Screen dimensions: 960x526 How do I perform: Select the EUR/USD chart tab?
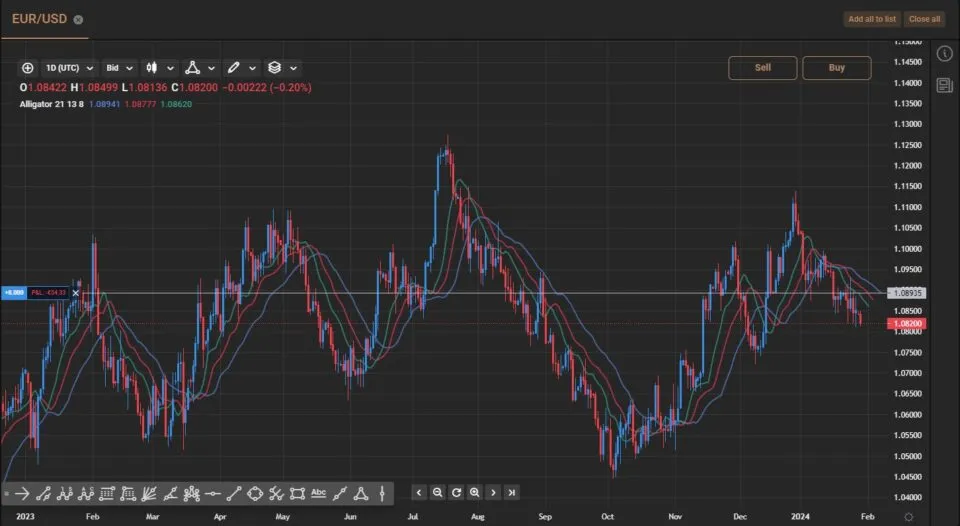click(x=38, y=19)
